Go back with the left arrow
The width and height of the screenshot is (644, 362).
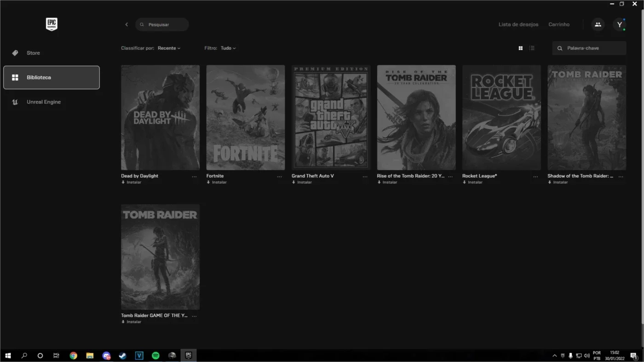point(126,24)
